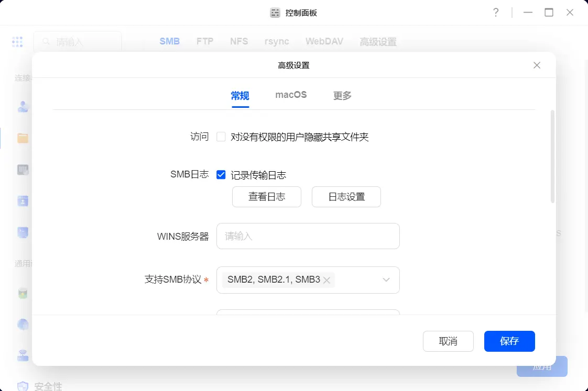Open the 安全性 shield icon
Screen dimensions: 588x391
[23, 387]
